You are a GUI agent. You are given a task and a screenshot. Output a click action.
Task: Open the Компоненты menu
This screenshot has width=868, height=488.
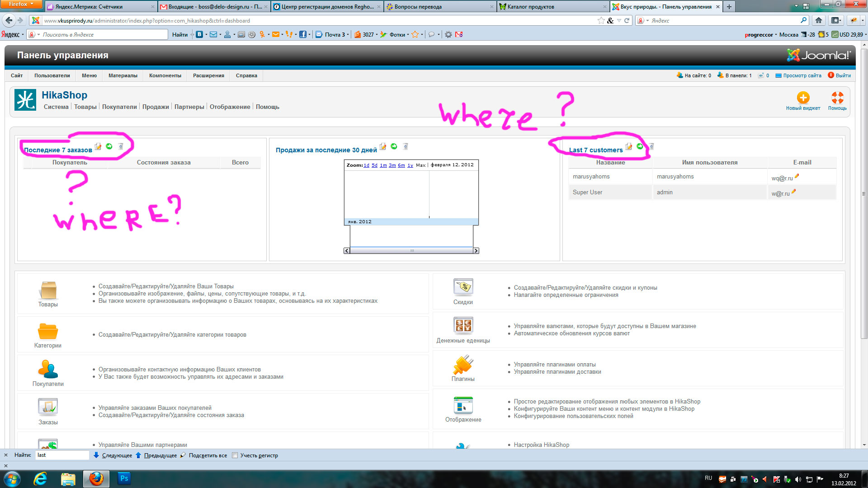tap(165, 75)
